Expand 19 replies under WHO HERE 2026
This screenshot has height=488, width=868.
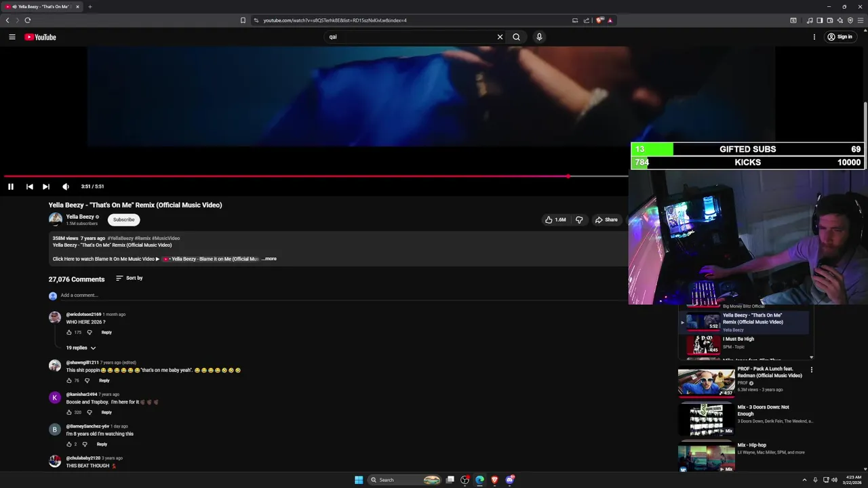click(x=81, y=348)
